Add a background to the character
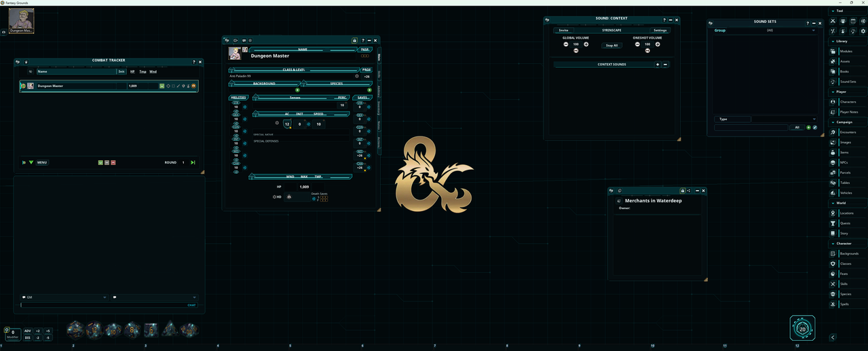Viewport: 868px width, 351px height. 297,90
